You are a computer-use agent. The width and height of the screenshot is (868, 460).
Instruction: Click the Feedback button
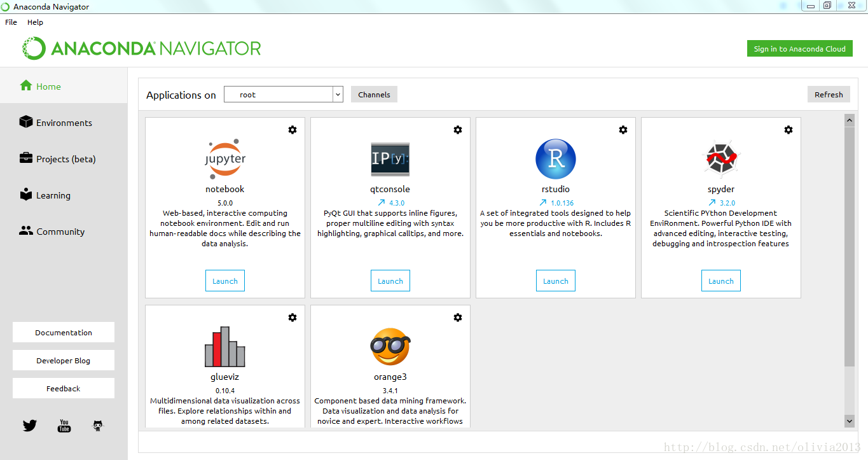(x=64, y=388)
